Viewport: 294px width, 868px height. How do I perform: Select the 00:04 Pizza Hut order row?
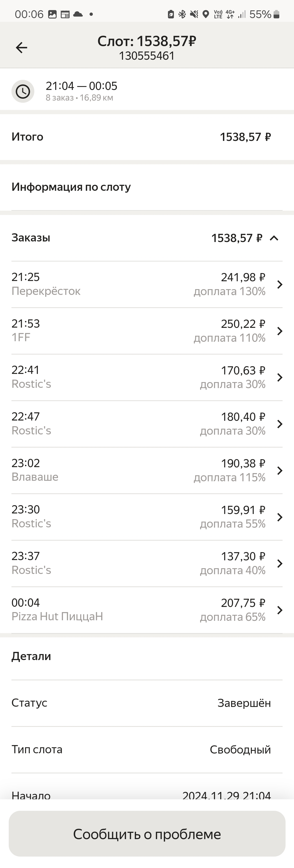[147, 610]
